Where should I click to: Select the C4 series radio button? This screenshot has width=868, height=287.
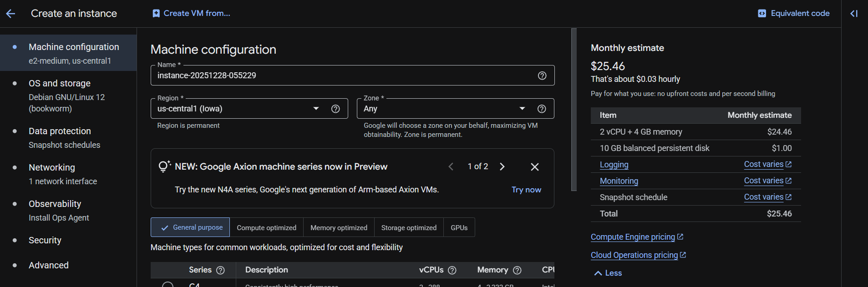(x=168, y=284)
